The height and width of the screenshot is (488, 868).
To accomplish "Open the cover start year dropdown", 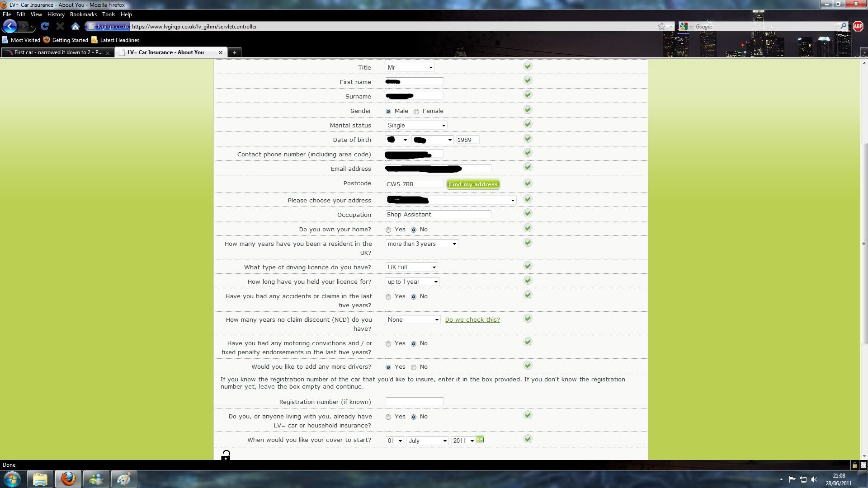I will [x=463, y=441].
